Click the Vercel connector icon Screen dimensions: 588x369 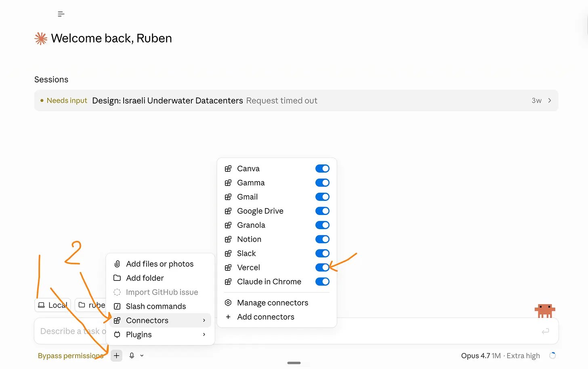[228, 268]
